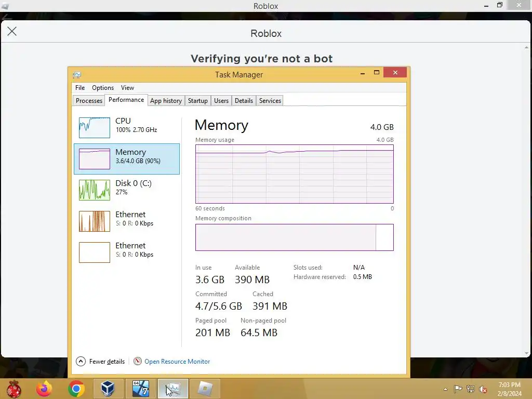The image size is (532, 399).
Task: Click the Memory heading text
Action: [221, 125]
